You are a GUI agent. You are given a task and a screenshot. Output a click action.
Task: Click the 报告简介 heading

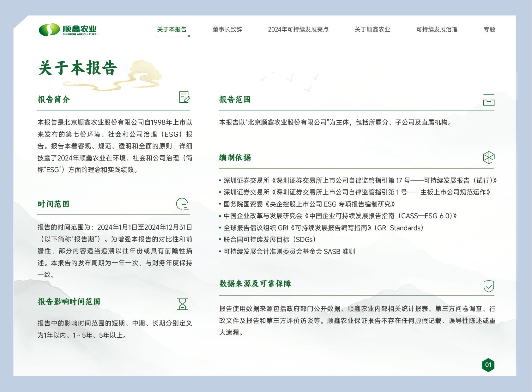(x=54, y=100)
